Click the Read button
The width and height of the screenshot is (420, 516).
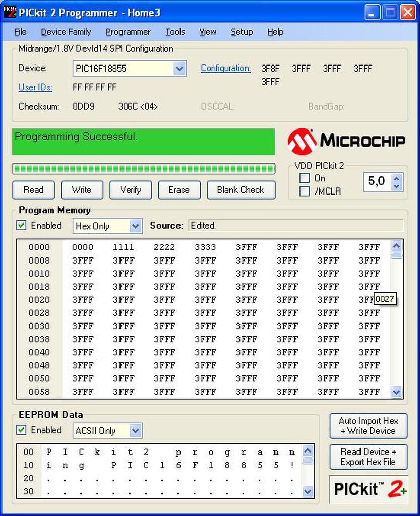point(34,190)
